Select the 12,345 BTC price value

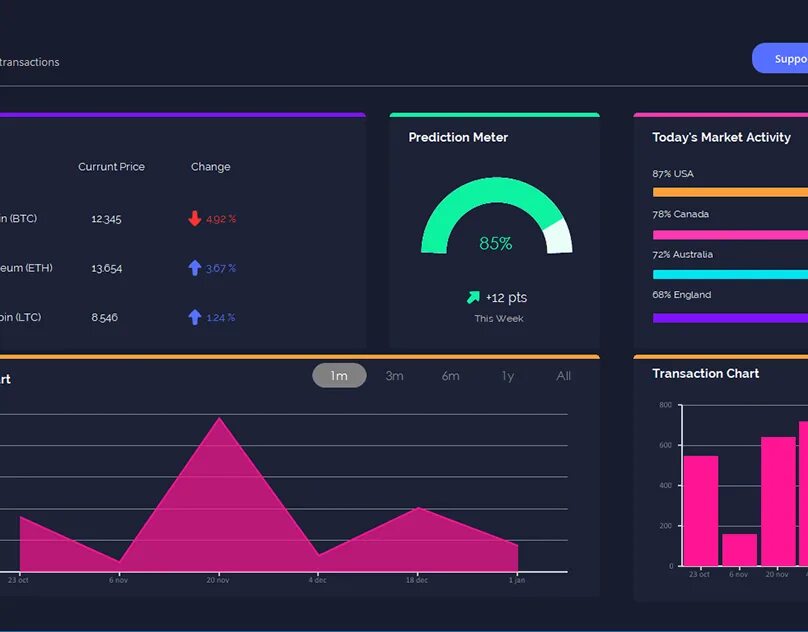tap(106, 219)
